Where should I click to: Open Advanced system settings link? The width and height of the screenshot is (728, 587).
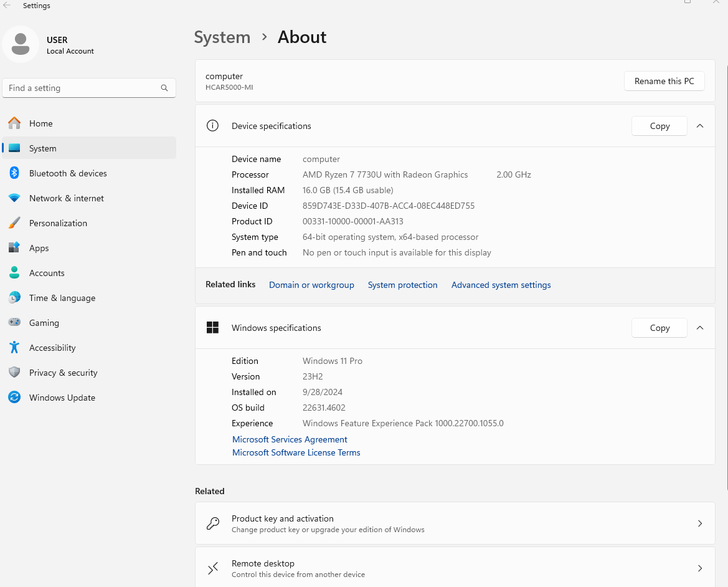501,285
